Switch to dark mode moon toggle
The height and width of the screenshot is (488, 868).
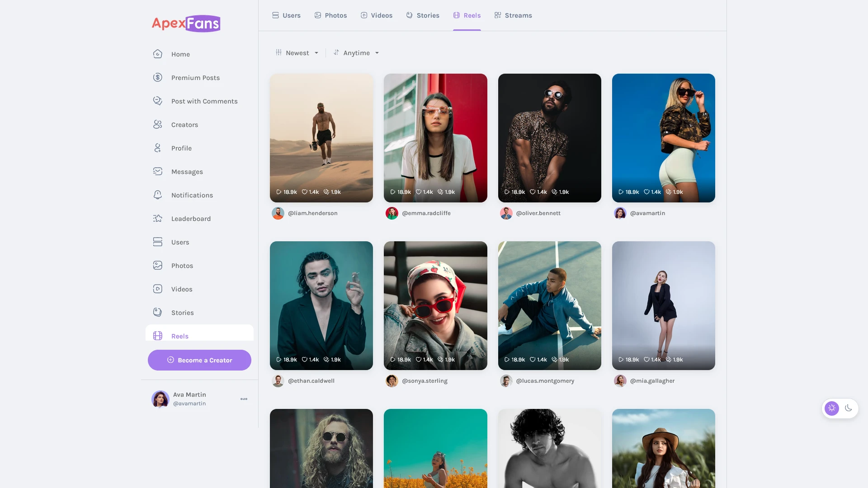[849, 408]
